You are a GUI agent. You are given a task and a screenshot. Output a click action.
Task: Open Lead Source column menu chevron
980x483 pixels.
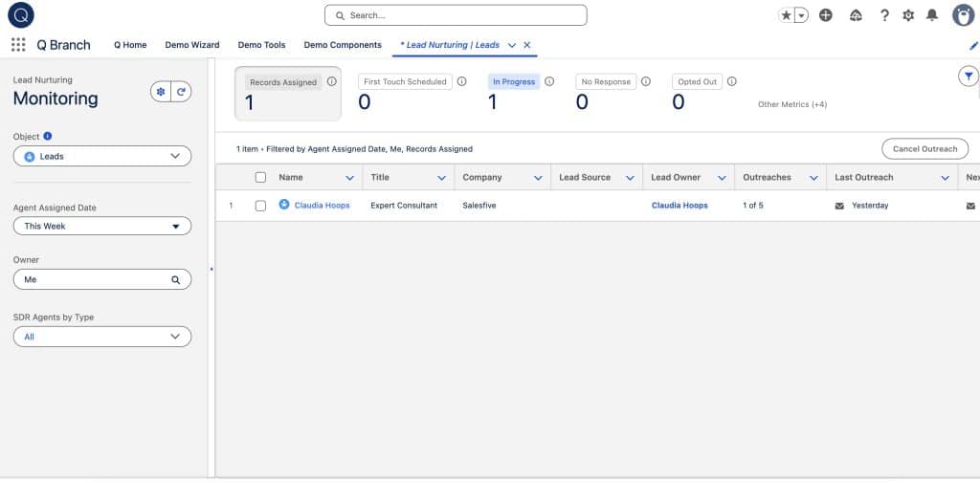[x=630, y=178]
